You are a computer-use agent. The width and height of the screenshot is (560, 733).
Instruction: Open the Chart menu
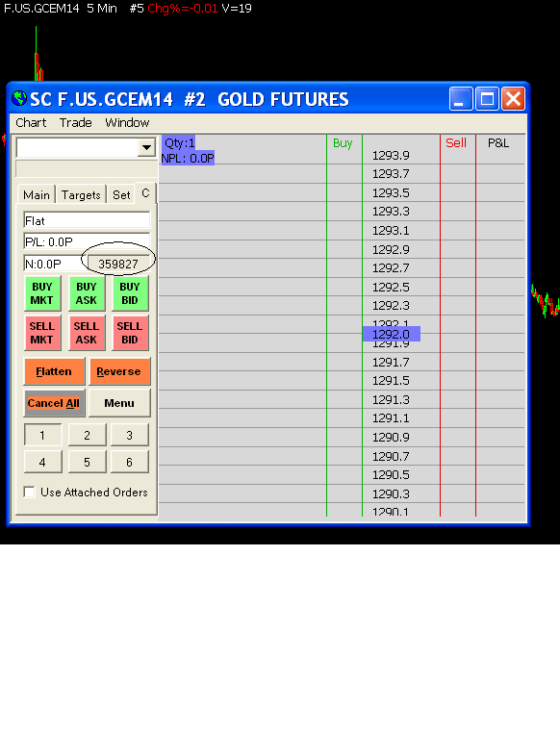(31, 122)
